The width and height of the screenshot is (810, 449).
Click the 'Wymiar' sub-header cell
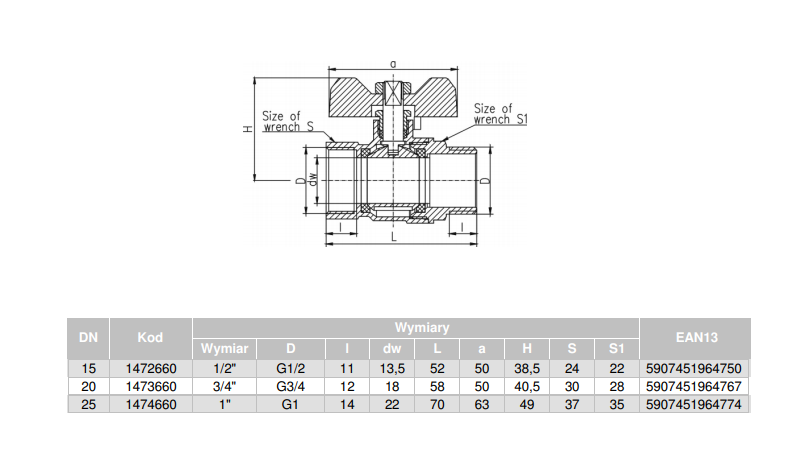tap(224, 349)
